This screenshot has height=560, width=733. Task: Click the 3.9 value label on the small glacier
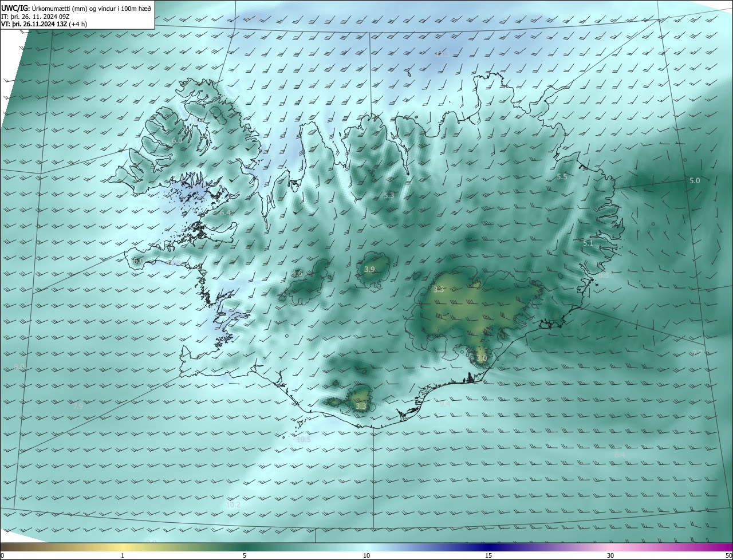click(369, 270)
